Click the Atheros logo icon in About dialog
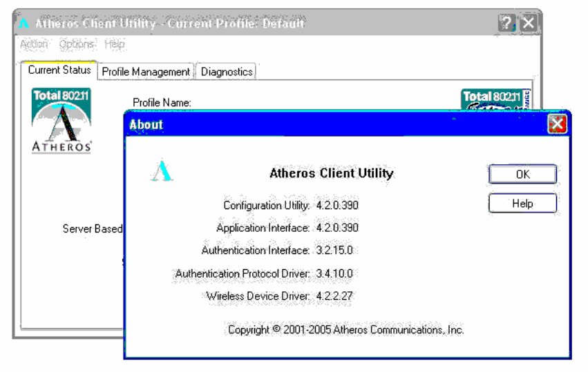 click(x=162, y=171)
